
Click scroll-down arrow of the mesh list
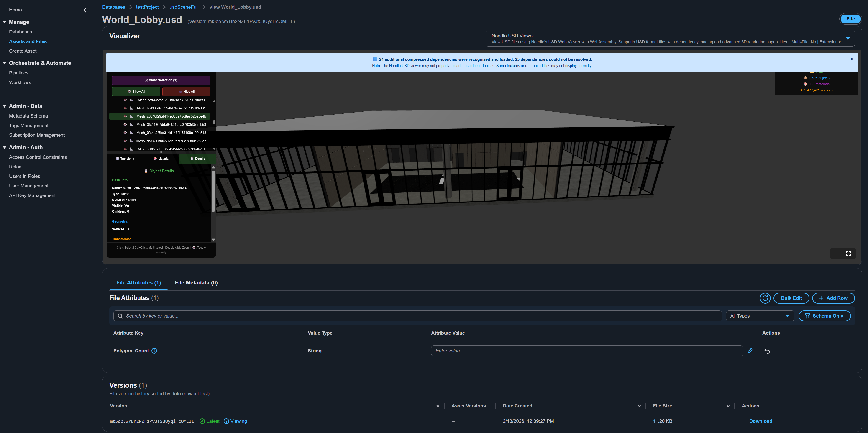click(x=214, y=149)
